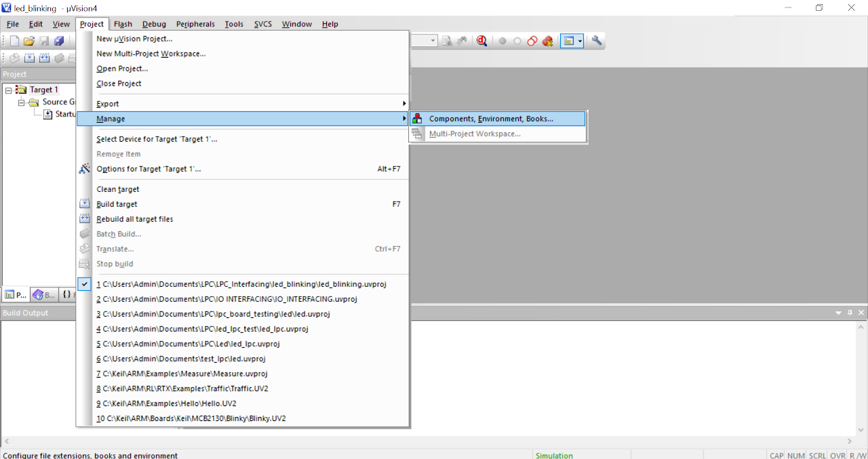Click the Batch Build toolbar icon
Image resolution: width=868 pixels, height=459 pixels.
click(x=59, y=58)
